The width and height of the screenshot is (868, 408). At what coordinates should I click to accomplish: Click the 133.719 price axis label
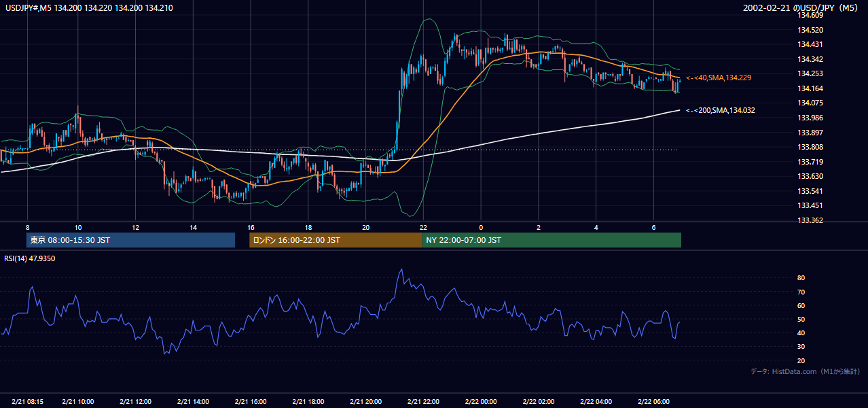pos(810,162)
